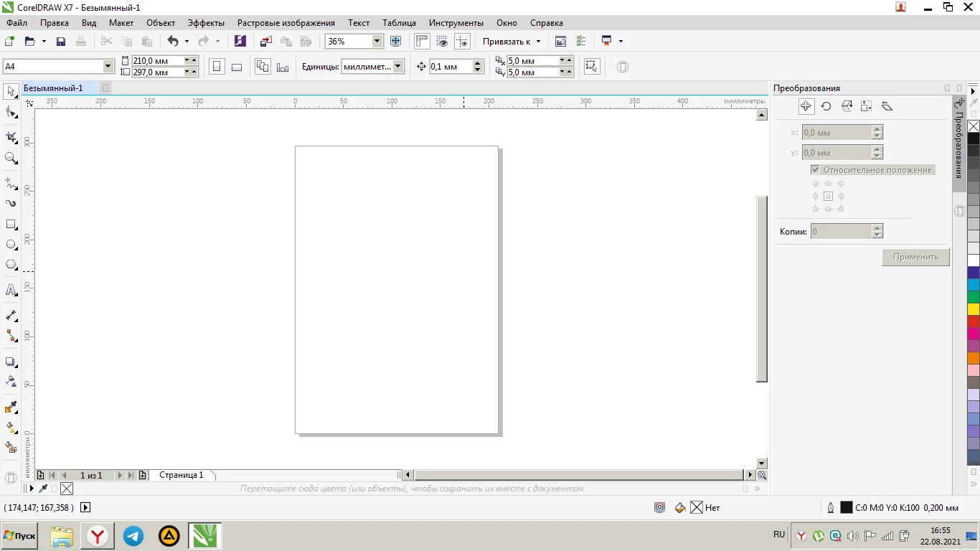Screen dimensions: 980x551
Task: Click the Применить apply button
Action: [x=915, y=257]
